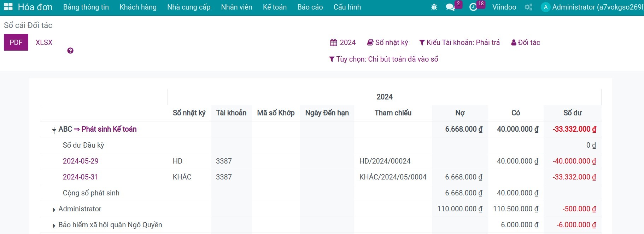
Task: Open the Cấu hình menu
Action: tap(347, 7)
